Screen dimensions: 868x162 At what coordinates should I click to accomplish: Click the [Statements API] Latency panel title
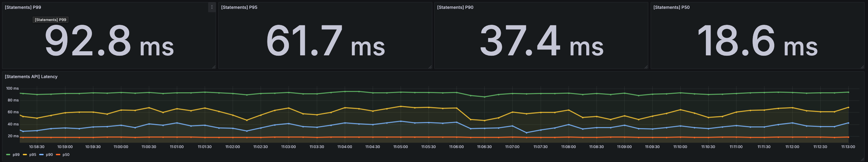(31, 77)
